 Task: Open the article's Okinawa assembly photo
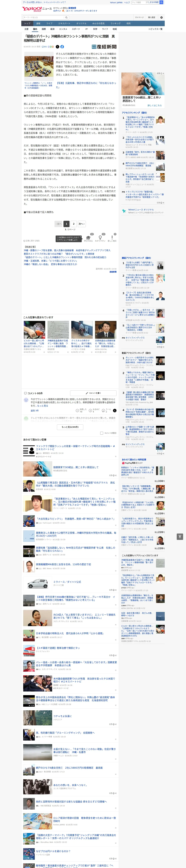[39, 67]
